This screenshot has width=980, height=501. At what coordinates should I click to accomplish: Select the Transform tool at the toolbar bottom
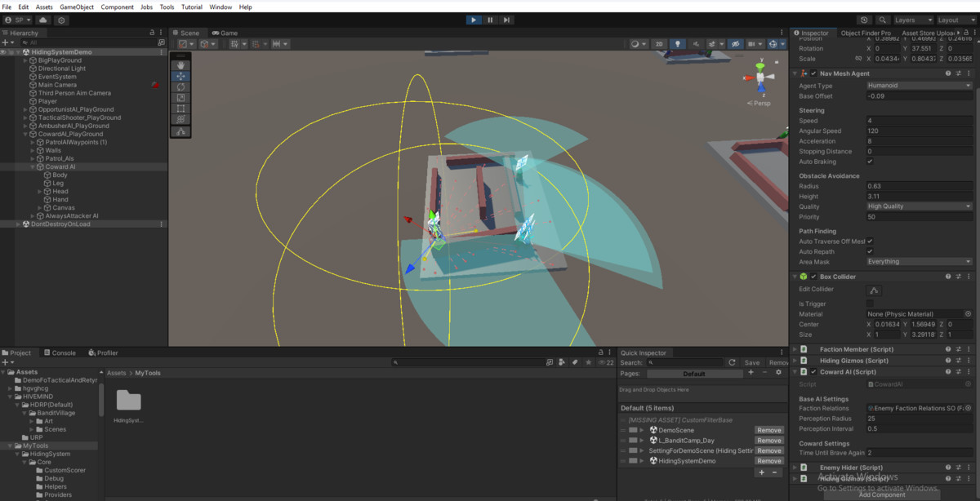click(x=180, y=119)
